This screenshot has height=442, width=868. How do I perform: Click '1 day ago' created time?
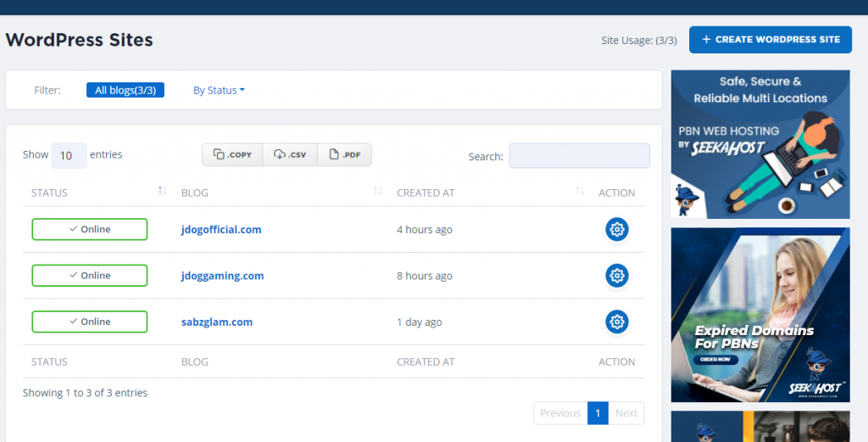point(419,322)
